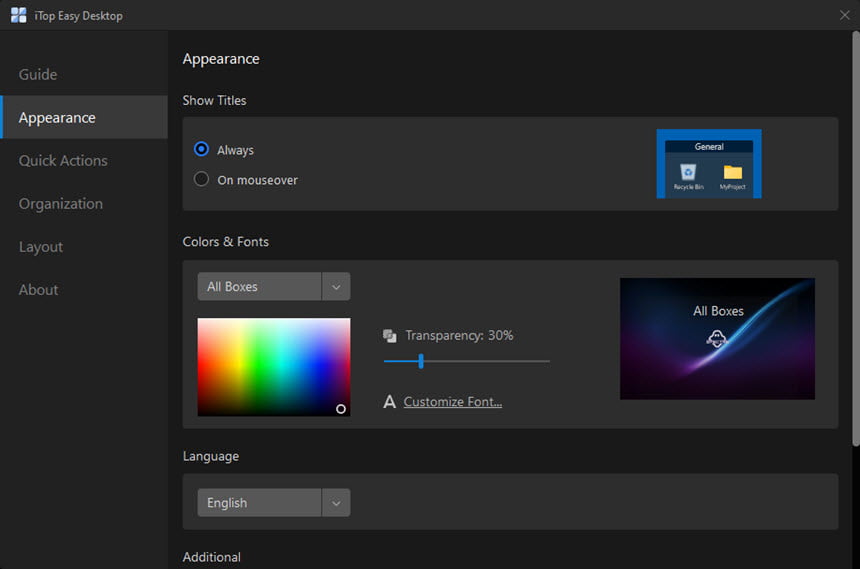Switch to Quick Actions section

pyautogui.click(x=63, y=161)
